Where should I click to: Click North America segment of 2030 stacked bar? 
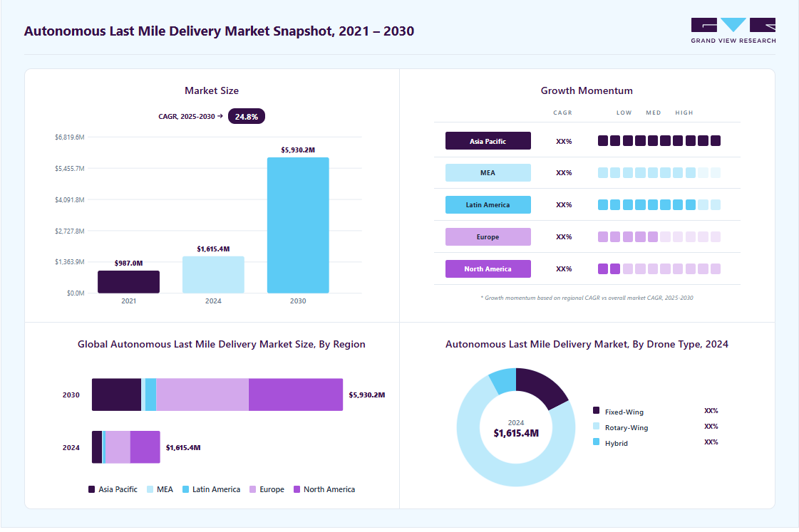(x=296, y=395)
